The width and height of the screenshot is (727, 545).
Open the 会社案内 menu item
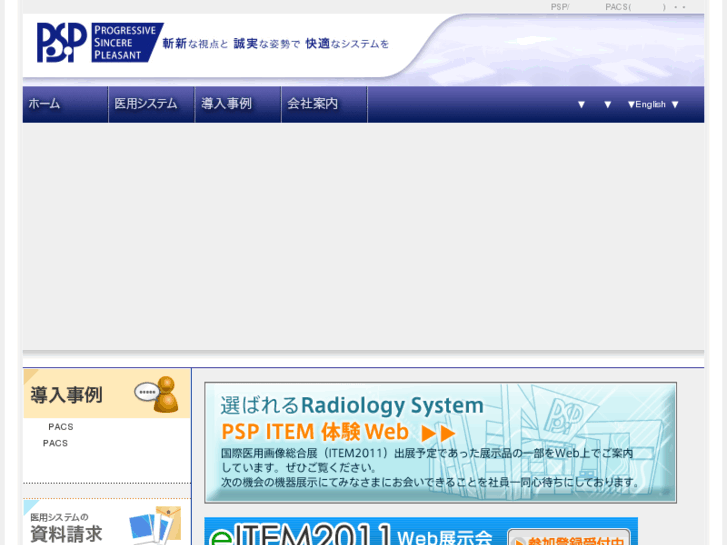coord(324,104)
